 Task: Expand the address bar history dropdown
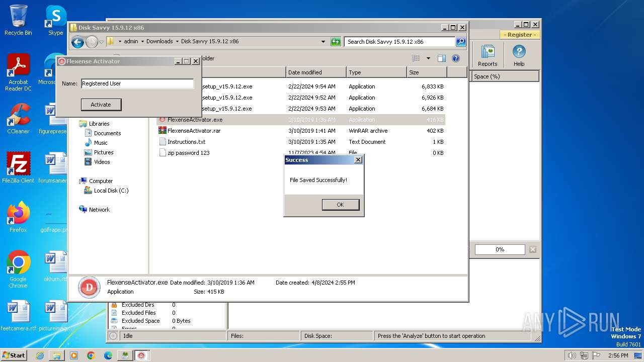(323, 42)
